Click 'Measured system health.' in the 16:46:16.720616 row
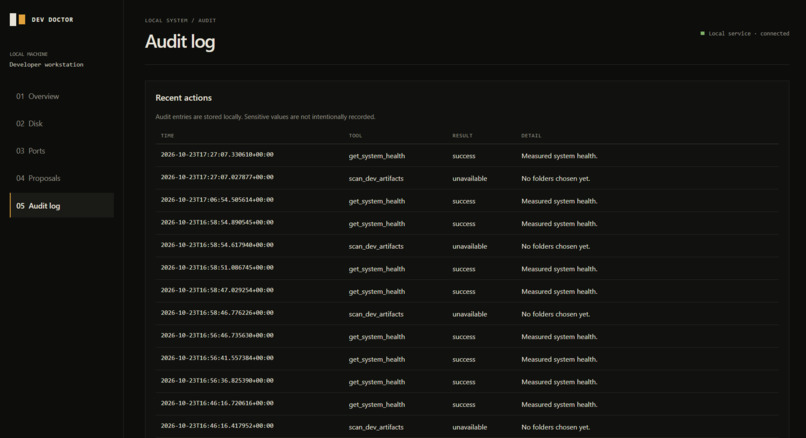This screenshot has height=438, width=806. click(559, 405)
